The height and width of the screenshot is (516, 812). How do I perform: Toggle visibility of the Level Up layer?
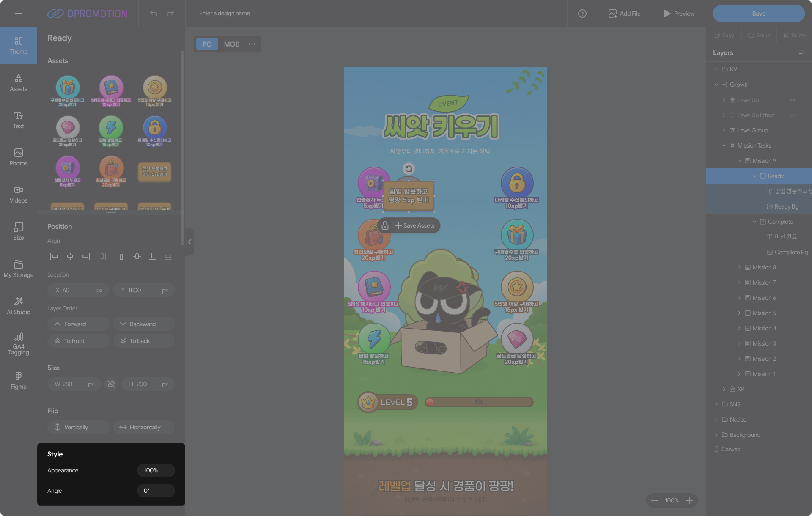793,100
